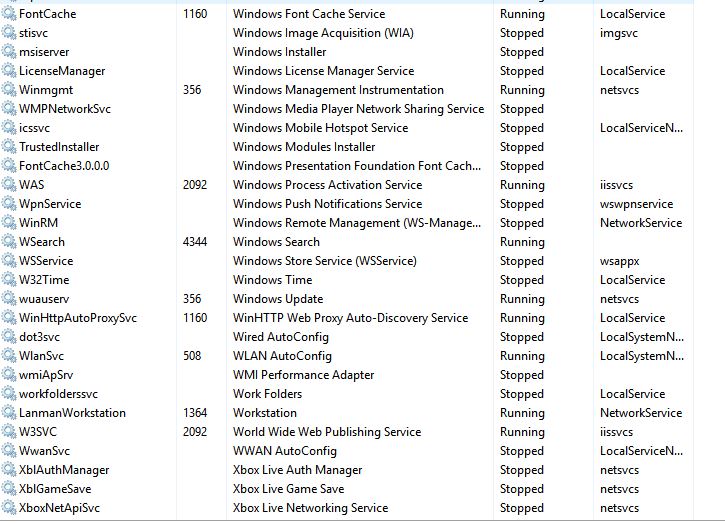The width and height of the screenshot is (725, 525).
Task: Click the Xbox Live Game Save description
Action: [289, 488]
